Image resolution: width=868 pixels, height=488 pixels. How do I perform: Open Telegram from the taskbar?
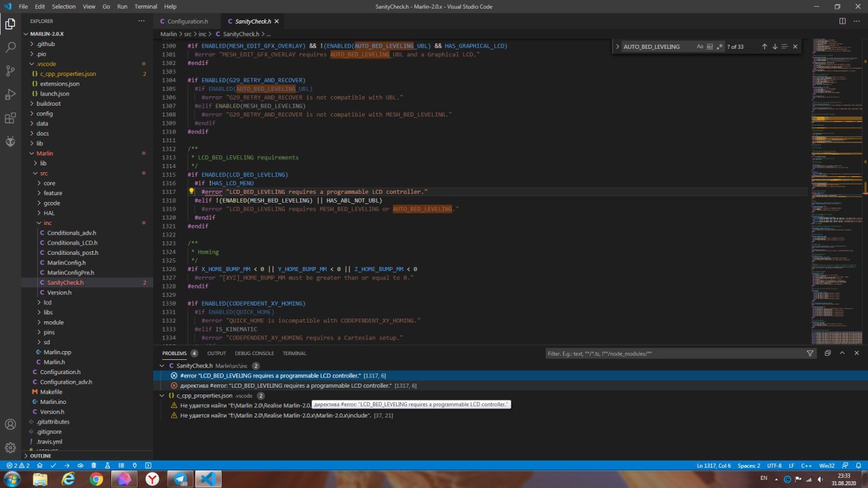tap(180, 479)
